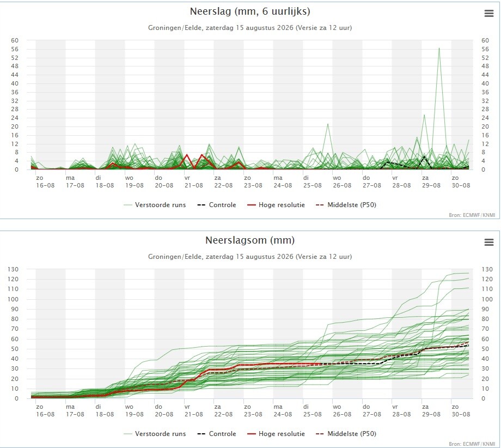Click the 130 value on Neerslagsom left axis
This screenshot has width=501, height=448.
coord(13,269)
